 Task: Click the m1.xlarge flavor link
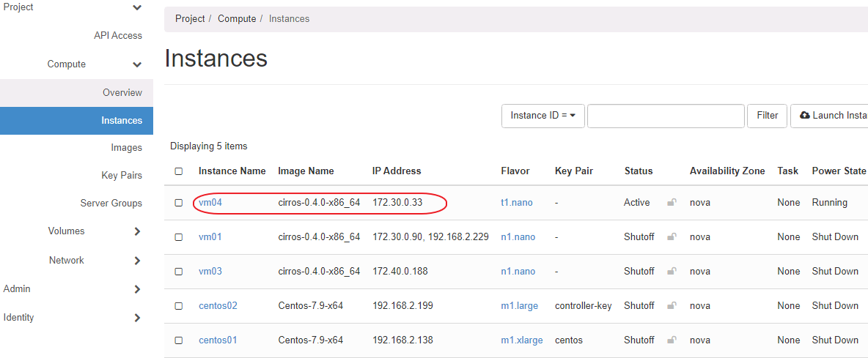point(522,340)
